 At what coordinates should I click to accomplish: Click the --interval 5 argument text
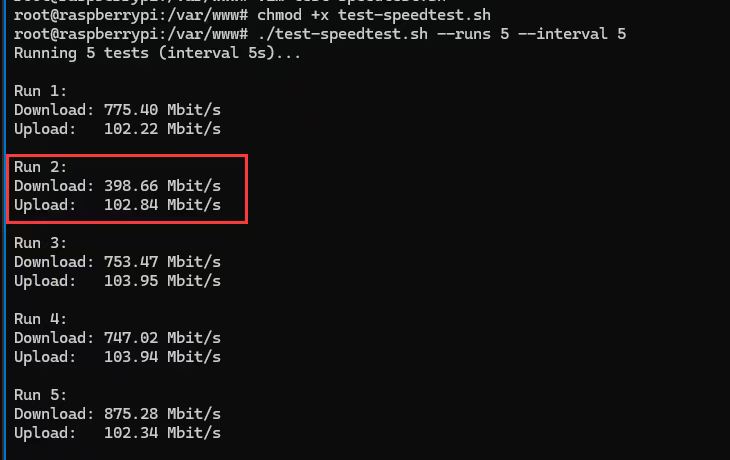(x=572, y=34)
